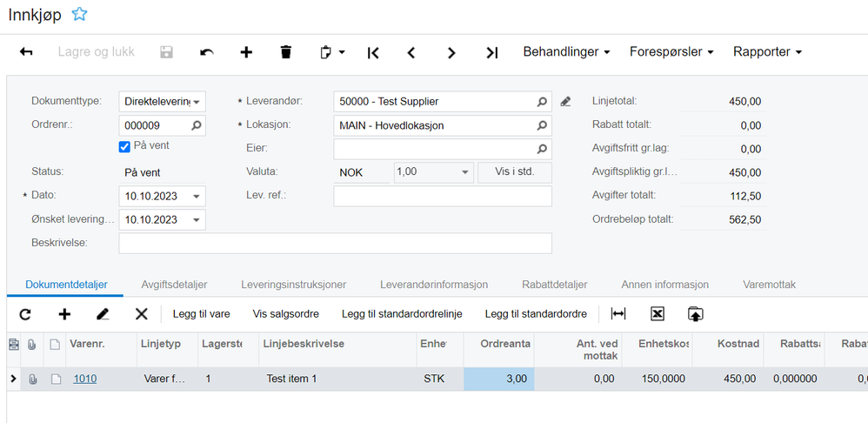Screen dimensions: 868x423
Task: Click the note icon in item 1010 row
Action: (54, 379)
